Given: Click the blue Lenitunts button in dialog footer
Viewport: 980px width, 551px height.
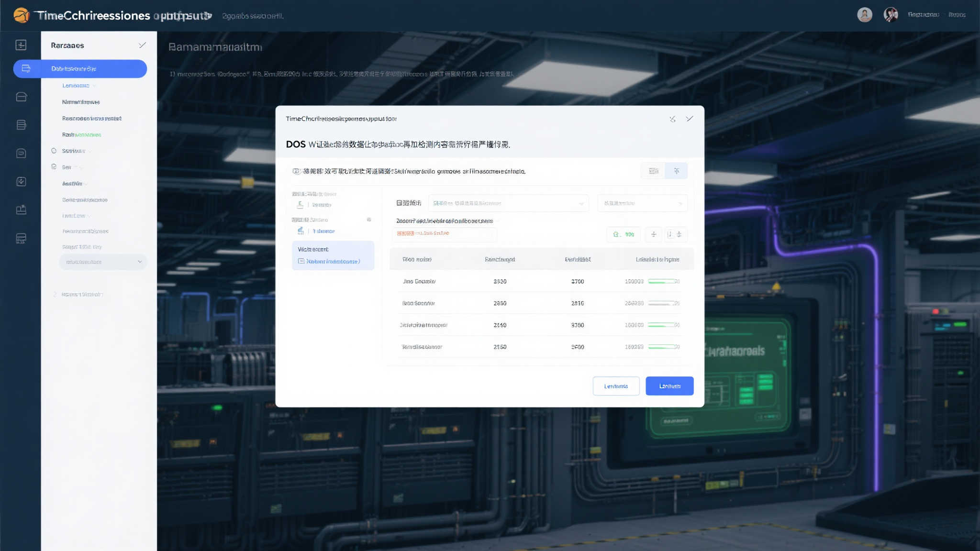Looking at the screenshot, I should pyautogui.click(x=669, y=386).
